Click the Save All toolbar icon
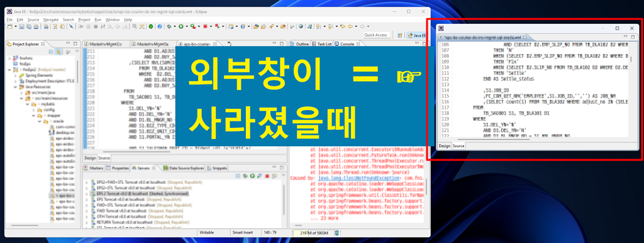Screen dimensions: 644x243 tap(29, 26)
